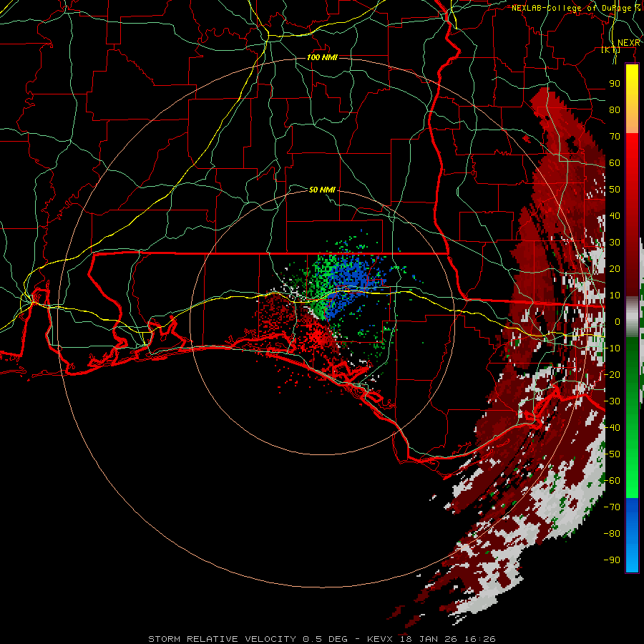This screenshot has width=644, height=644.
Task: Click the 50 NMI range ring label
Action: point(322,190)
